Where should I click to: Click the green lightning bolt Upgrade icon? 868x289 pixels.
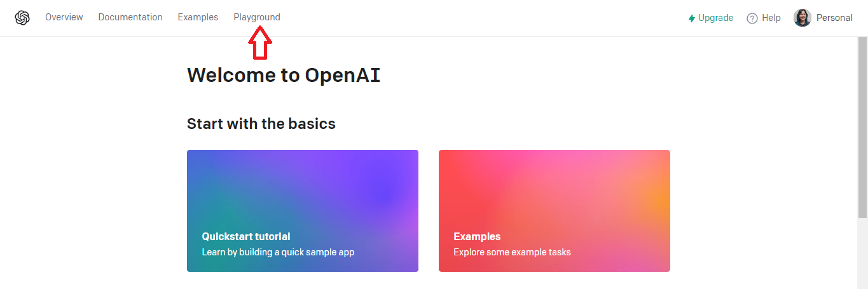tap(692, 18)
